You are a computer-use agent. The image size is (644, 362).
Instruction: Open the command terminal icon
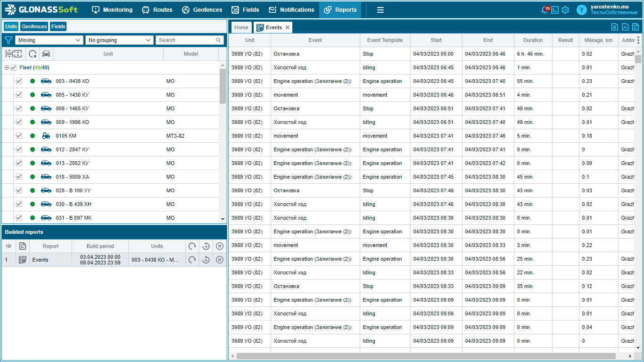pyautogui.click(x=555, y=10)
